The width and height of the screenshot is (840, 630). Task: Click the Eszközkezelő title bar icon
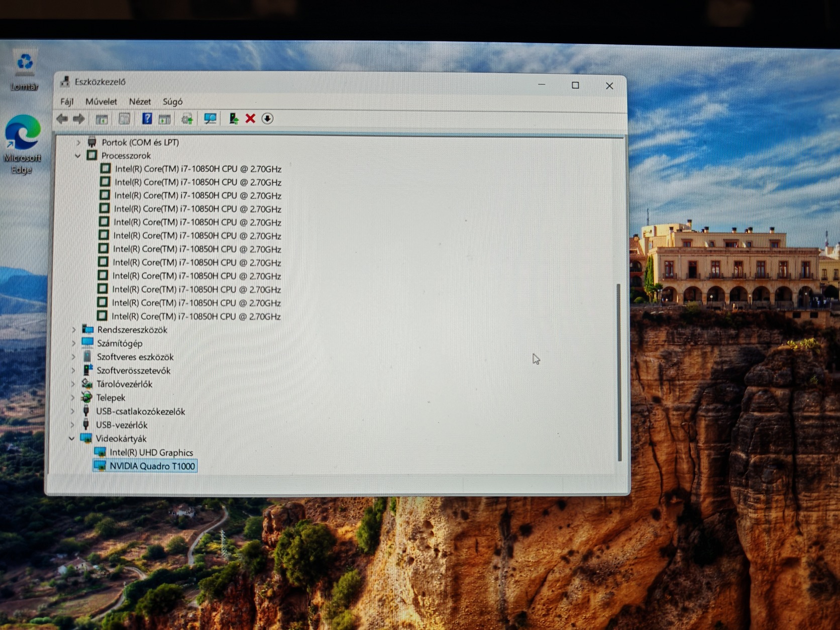tap(65, 81)
